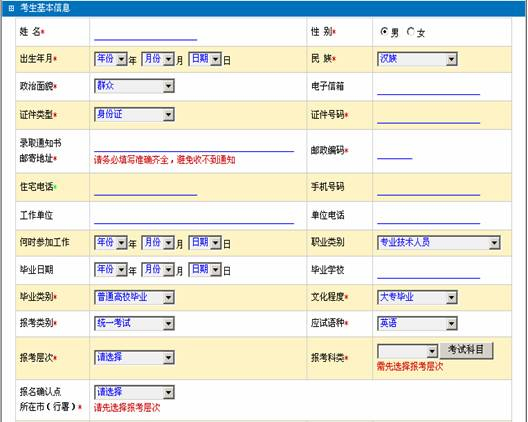Image resolution: width=528 pixels, height=422 pixels.
Task: Open the 毕业日期 月份 month dropdown
Action: (158, 270)
